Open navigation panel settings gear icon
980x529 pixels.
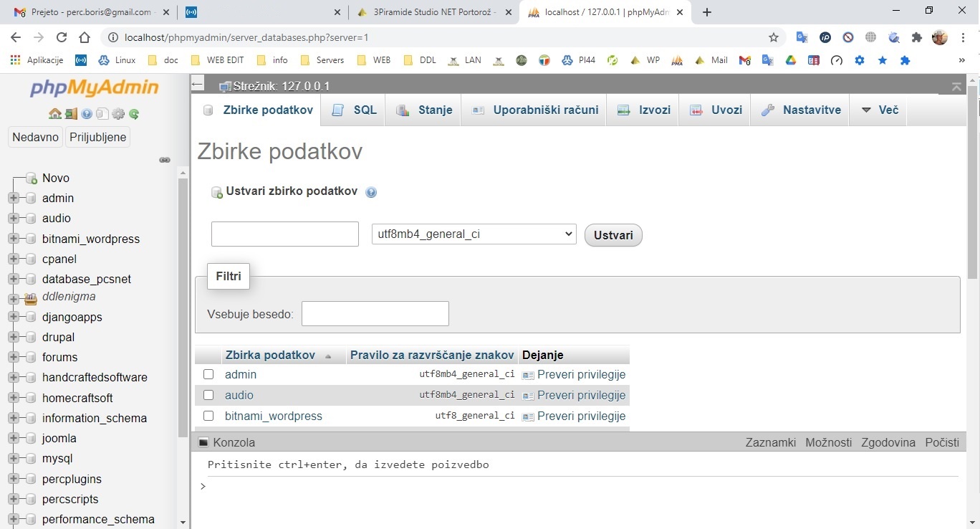point(118,114)
